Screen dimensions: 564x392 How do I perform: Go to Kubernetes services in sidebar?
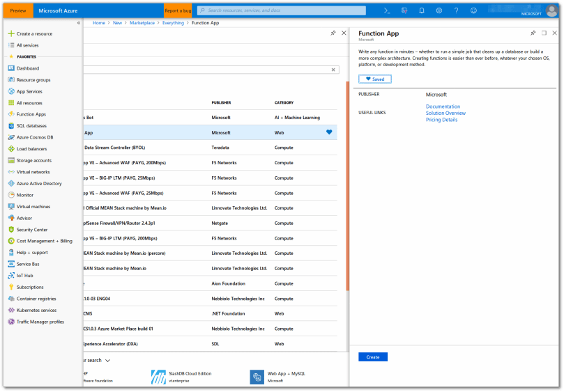click(x=36, y=310)
